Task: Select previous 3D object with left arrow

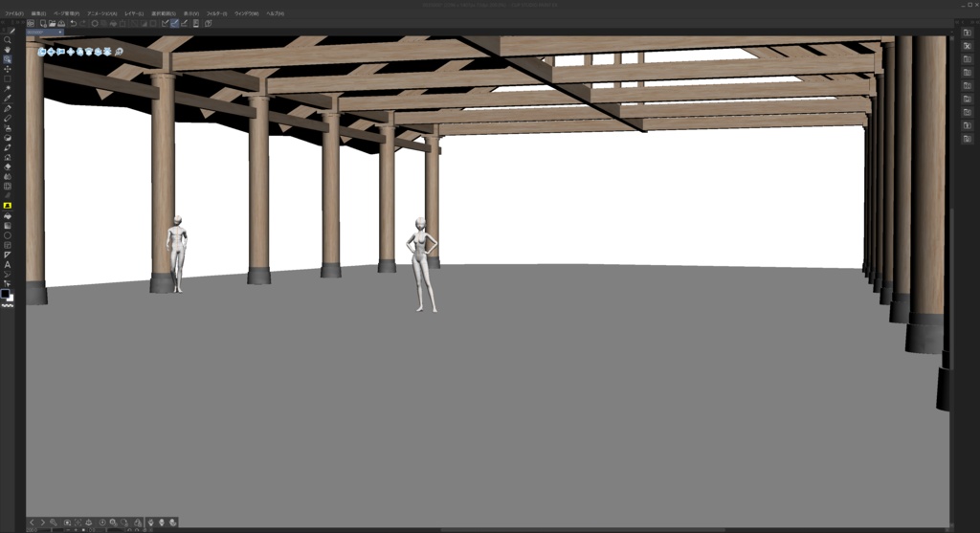Action: (32, 522)
